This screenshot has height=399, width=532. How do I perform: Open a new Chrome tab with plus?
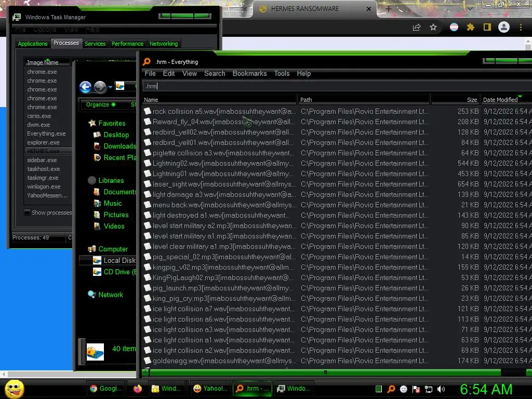[389, 9]
